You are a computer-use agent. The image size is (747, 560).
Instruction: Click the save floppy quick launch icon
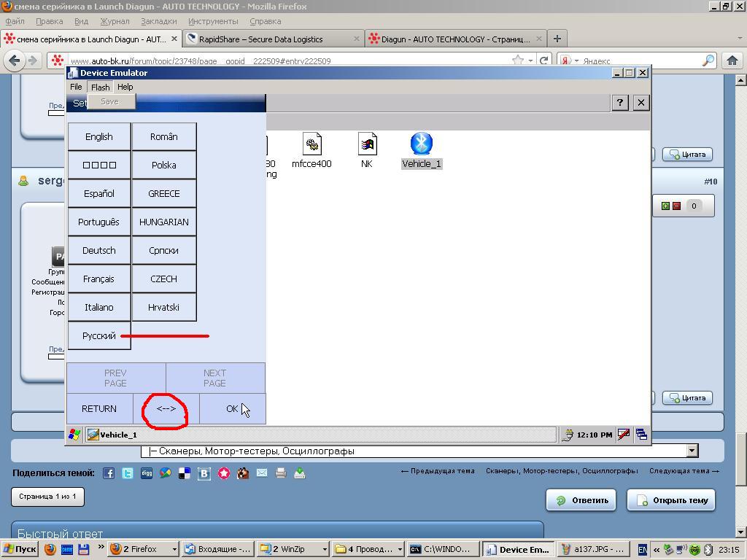(x=83, y=549)
